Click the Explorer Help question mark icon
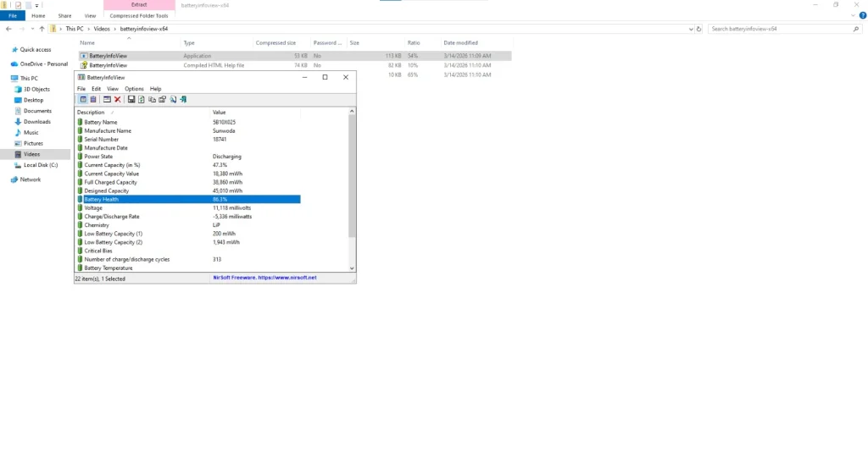 pyautogui.click(x=862, y=15)
